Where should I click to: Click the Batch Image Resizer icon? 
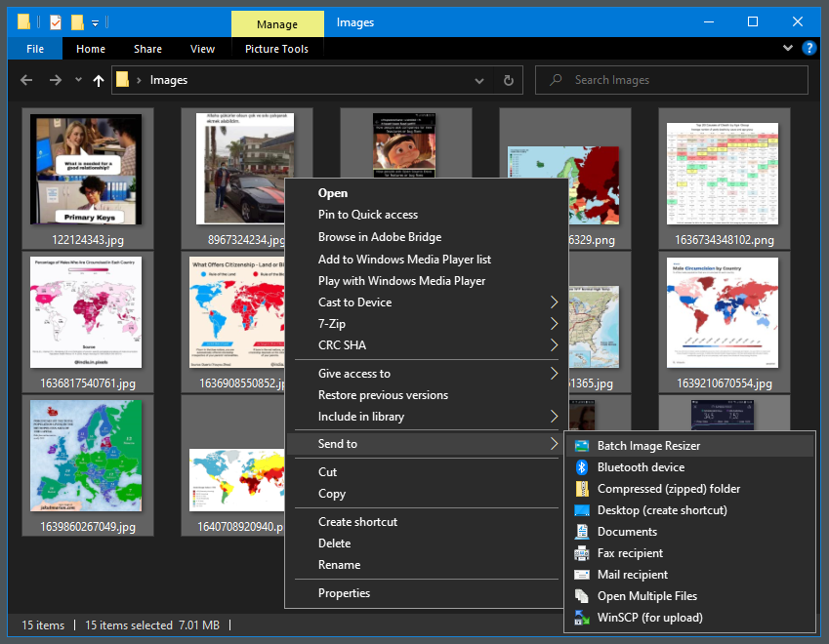tap(582, 446)
